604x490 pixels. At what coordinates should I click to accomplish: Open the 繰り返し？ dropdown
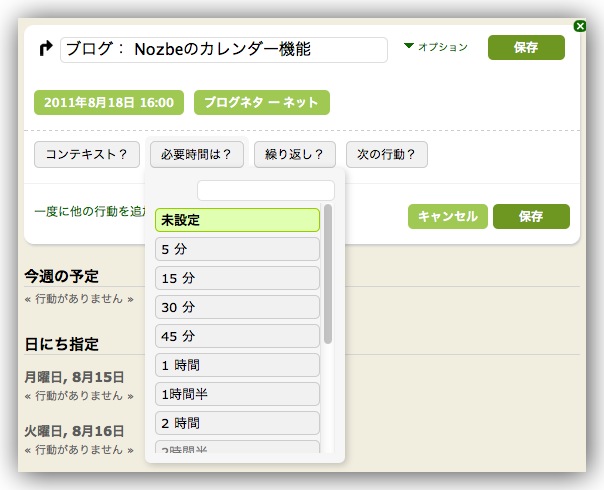(x=294, y=155)
